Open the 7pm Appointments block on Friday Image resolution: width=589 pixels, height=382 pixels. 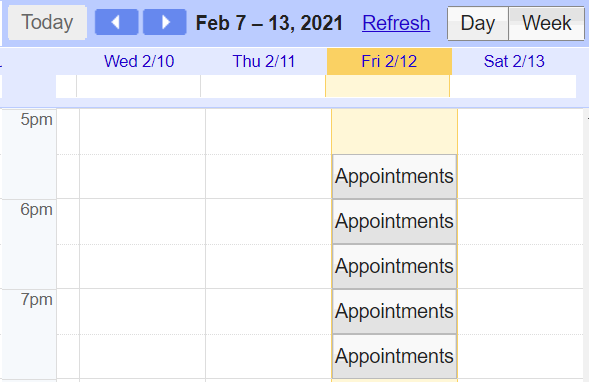pyautogui.click(x=394, y=311)
